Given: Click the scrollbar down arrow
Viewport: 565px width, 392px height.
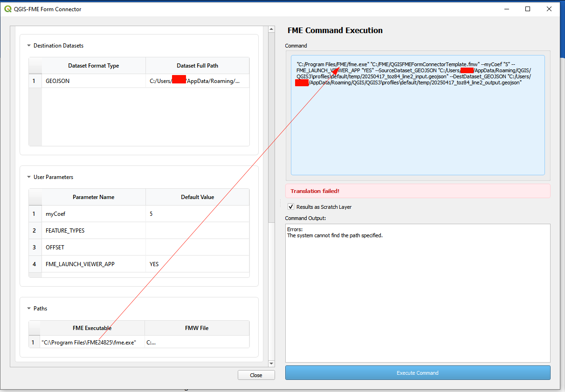Looking at the screenshot, I should [x=272, y=364].
